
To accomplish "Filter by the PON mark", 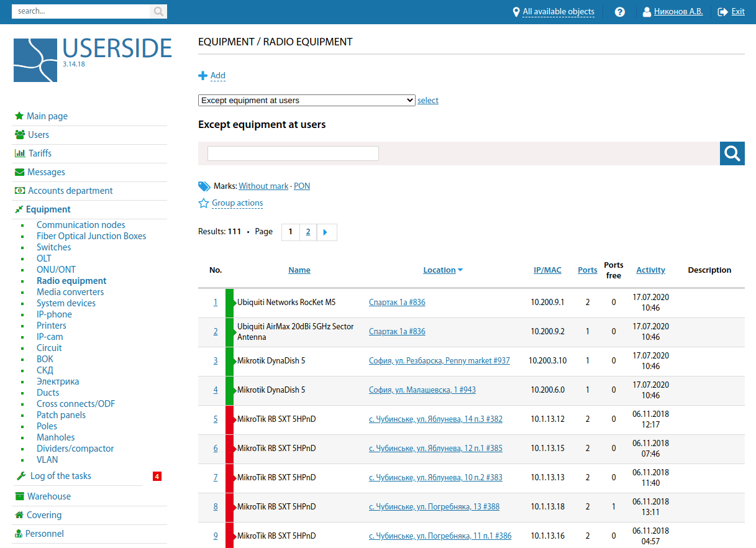I will coord(302,186).
